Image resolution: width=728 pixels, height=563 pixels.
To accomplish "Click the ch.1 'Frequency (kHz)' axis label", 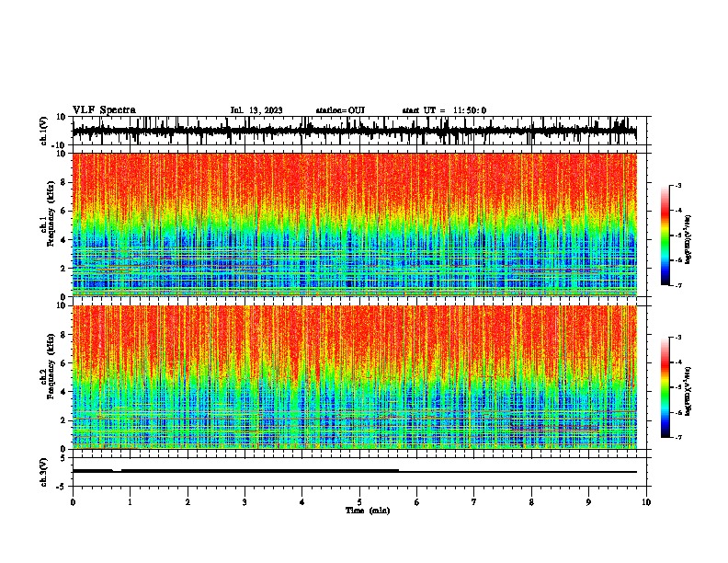I will [51, 213].
